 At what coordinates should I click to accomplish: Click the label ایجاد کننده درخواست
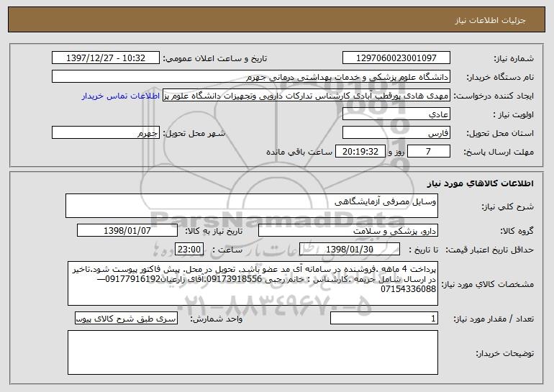pyautogui.click(x=494, y=96)
